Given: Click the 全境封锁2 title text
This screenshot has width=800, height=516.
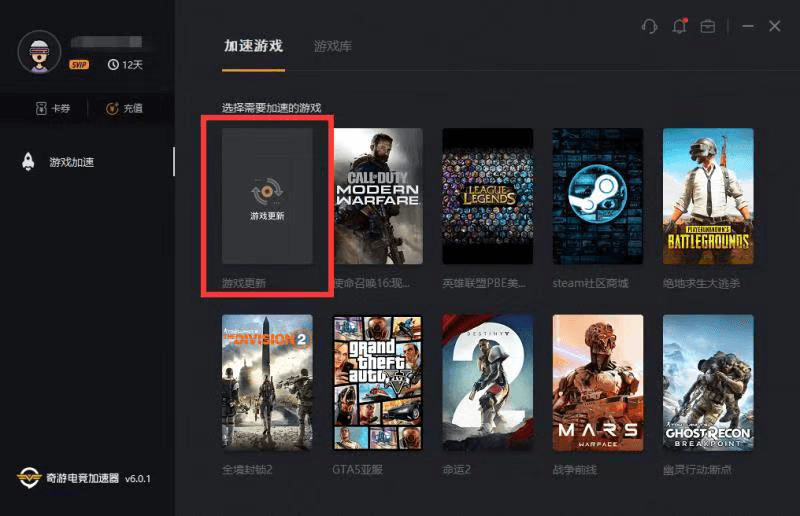Looking at the screenshot, I should tap(247, 470).
